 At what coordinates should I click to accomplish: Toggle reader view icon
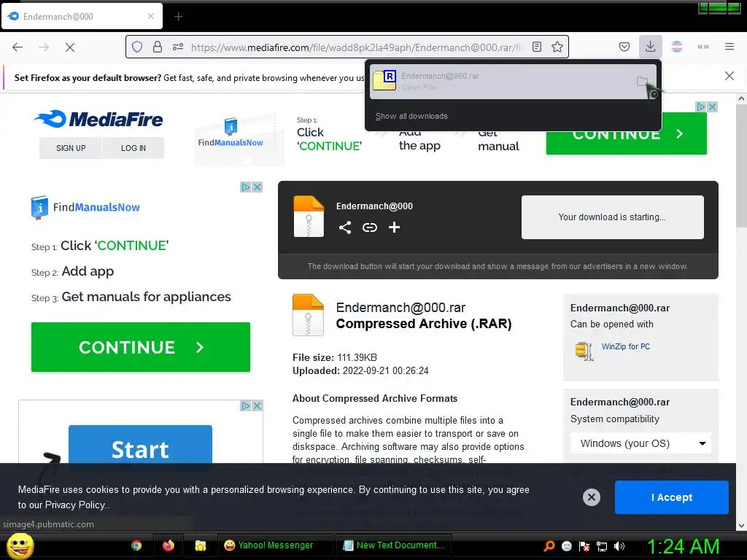pyautogui.click(x=537, y=47)
